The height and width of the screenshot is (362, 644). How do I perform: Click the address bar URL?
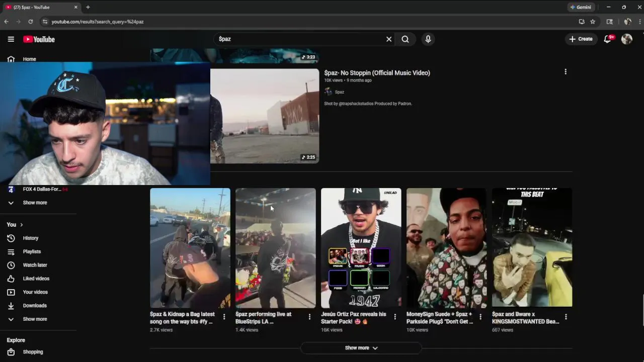pyautogui.click(x=98, y=22)
